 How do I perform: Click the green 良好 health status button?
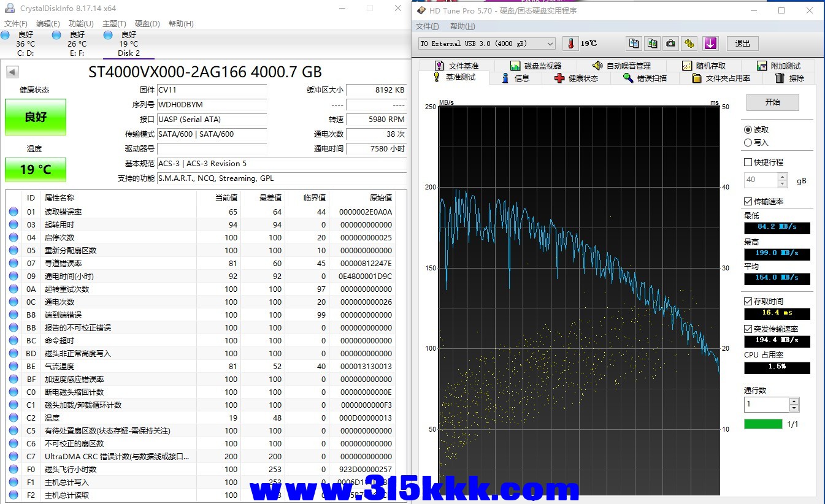[x=36, y=117]
